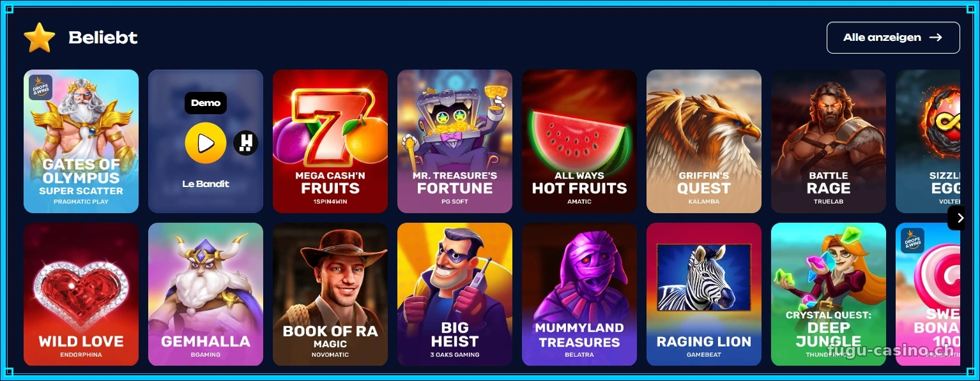Show next games with the right chevron arrow
Viewport: 980px width, 381px height.
point(960,218)
